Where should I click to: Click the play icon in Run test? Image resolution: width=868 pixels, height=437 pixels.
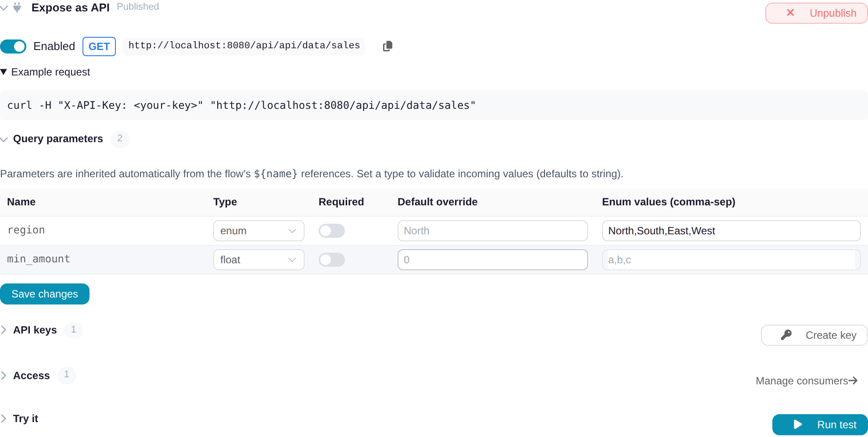click(798, 425)
